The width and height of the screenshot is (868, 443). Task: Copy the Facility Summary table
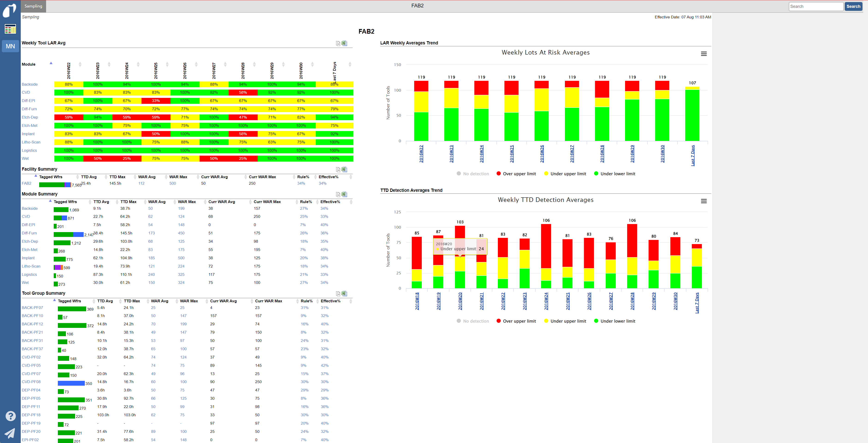[338, 169]
